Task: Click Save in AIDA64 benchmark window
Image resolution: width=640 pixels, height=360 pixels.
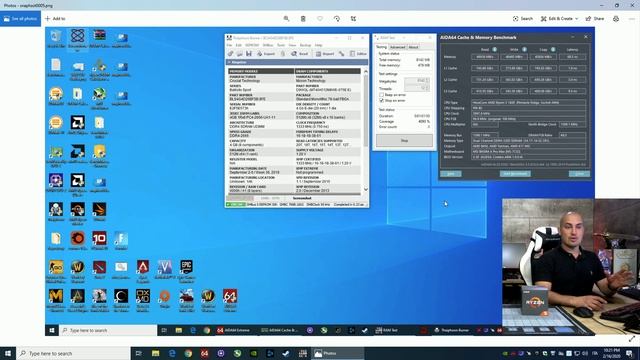Action: [x=451, y=174]
